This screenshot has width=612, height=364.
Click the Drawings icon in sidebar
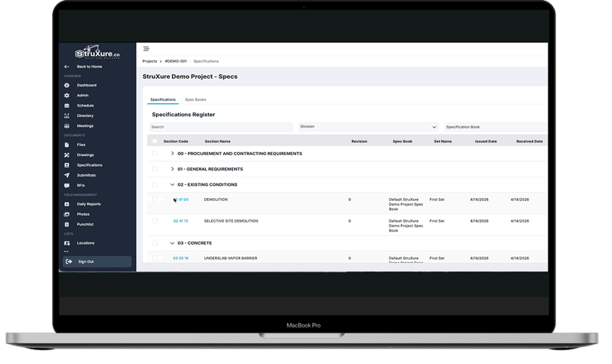point(67,155)
